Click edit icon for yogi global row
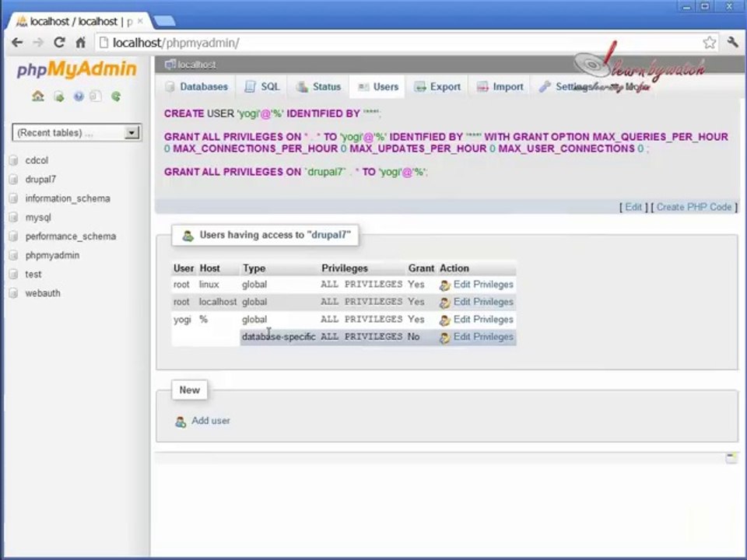Image resolution: width=747 pixels, height=560 pixels. click(445, 320)
